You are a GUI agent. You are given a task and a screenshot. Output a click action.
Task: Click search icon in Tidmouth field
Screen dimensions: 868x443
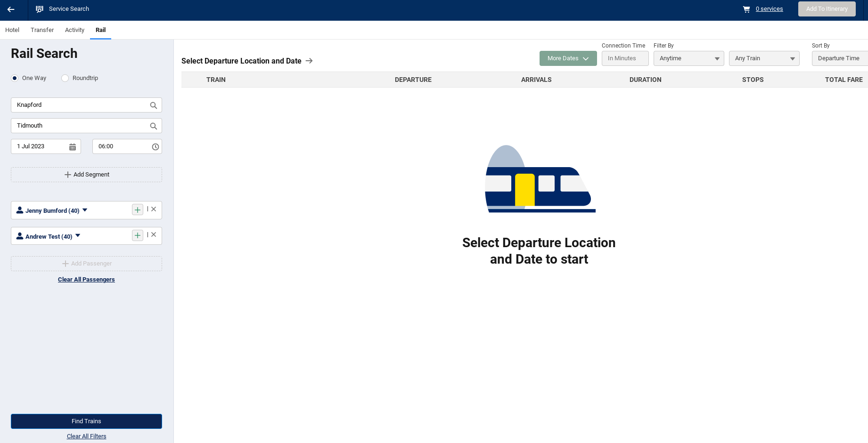click(x=153, y=126)
